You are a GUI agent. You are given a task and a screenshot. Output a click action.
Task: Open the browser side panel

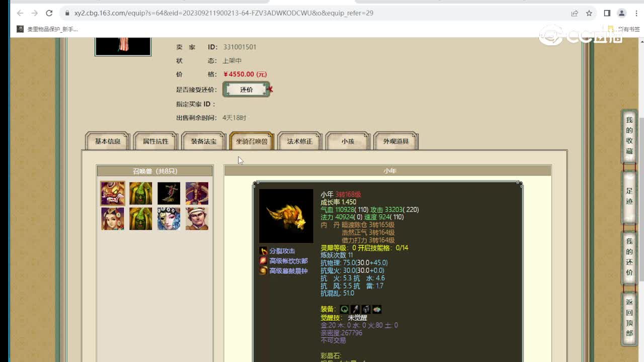[x=607, y=13]
